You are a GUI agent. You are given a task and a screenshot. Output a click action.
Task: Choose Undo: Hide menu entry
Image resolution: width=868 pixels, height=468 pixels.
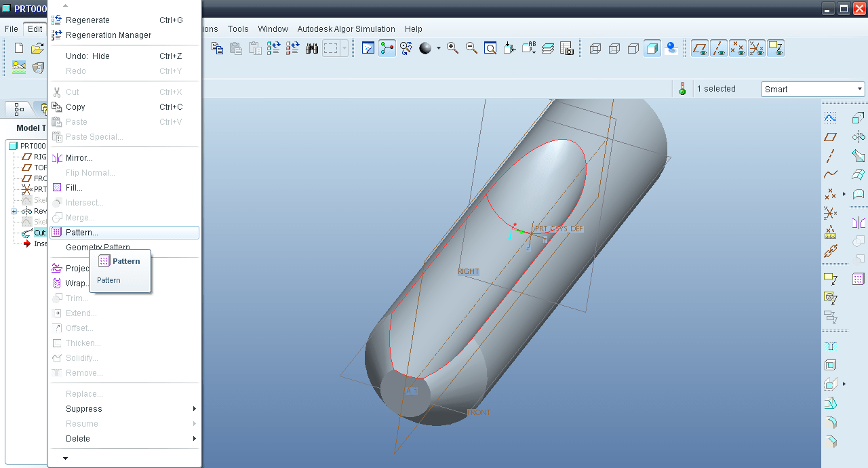(124, 56)
